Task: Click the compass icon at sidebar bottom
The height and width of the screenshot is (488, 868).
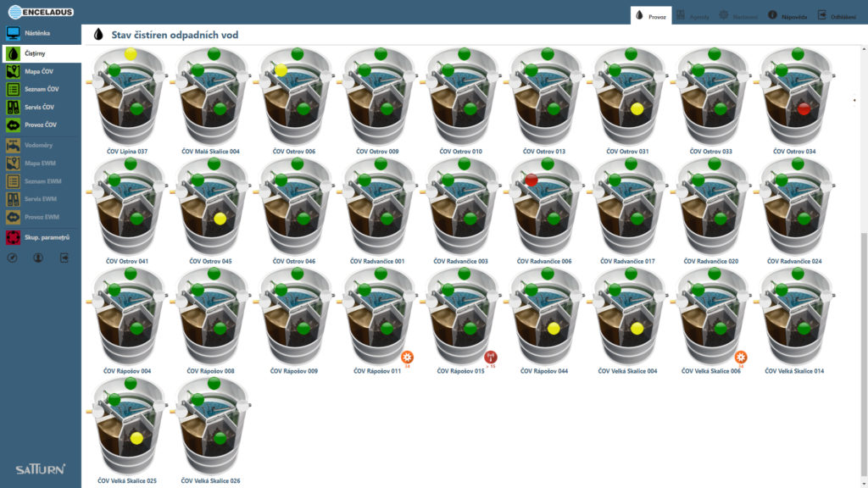Action: (12, 258)
